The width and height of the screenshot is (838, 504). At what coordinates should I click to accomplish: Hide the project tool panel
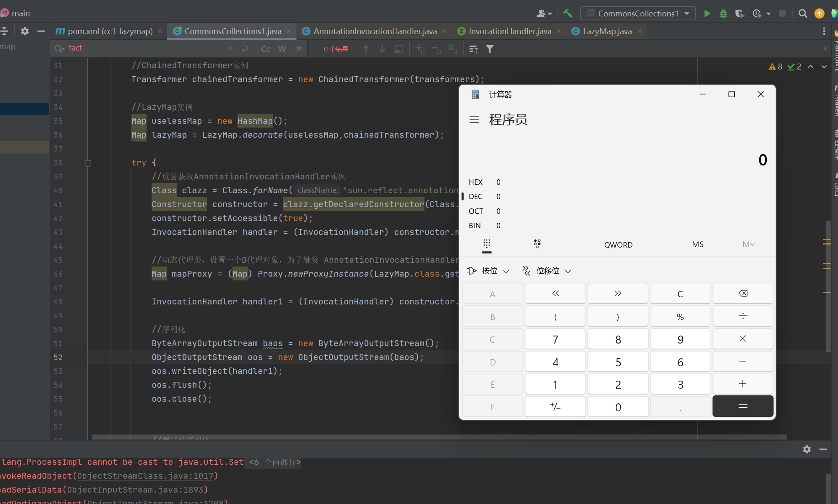[41, 31]
